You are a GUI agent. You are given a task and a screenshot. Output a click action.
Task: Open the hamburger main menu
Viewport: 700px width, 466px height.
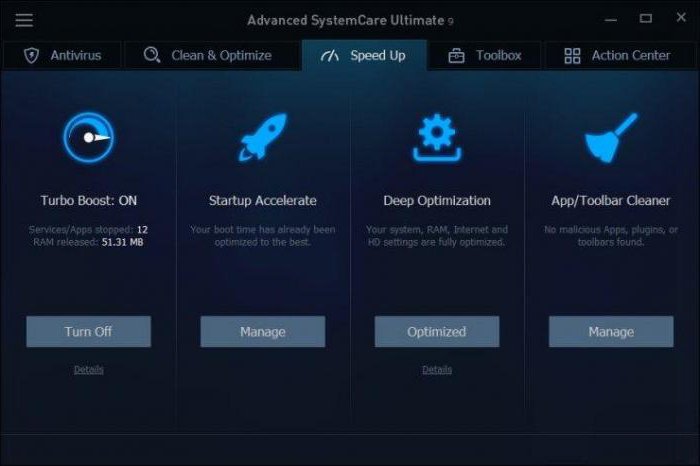(24, 20)
